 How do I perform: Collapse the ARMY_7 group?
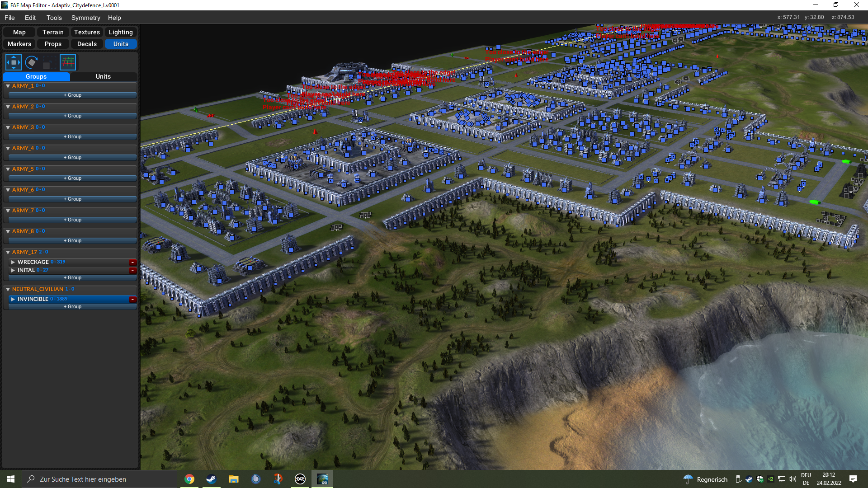coord(8,211)
